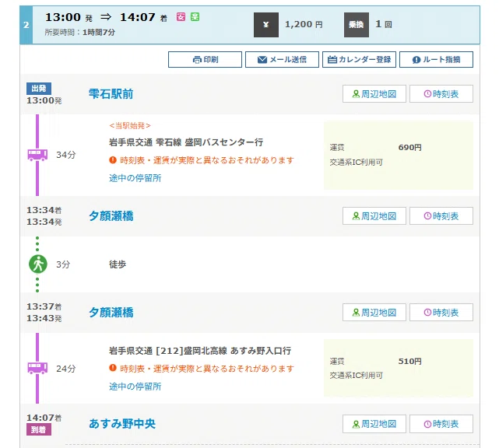This screenshot has width=499, height=448.
Task: Open 周辺地図 for 夕顔瀬橋 13:43 departure
Action: 374,312
